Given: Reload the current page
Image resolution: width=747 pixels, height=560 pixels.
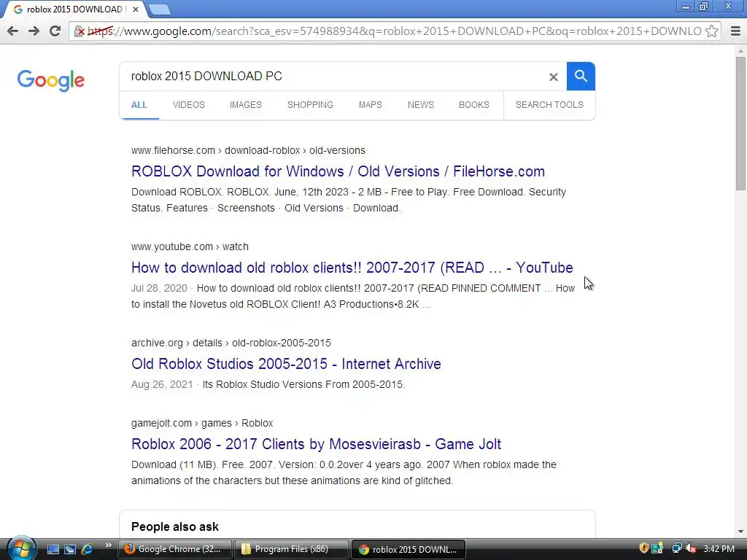Looking at the screenshot, I should [55, 31].
